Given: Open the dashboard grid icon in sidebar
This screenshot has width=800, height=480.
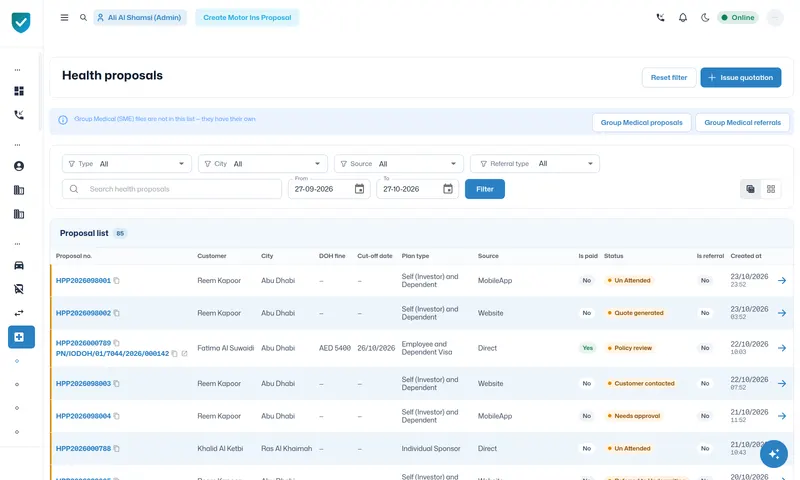Looking at the screenshot, I should click(x=19, y=91).
